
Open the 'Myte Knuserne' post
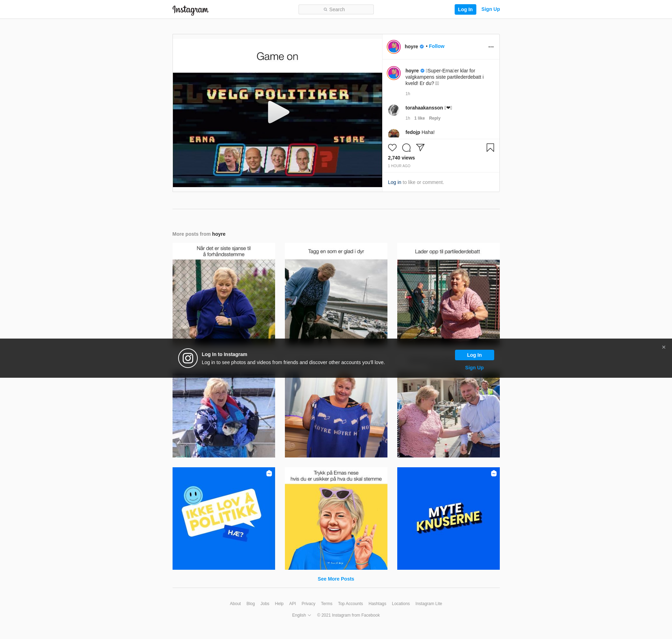(x=448, y=518)
